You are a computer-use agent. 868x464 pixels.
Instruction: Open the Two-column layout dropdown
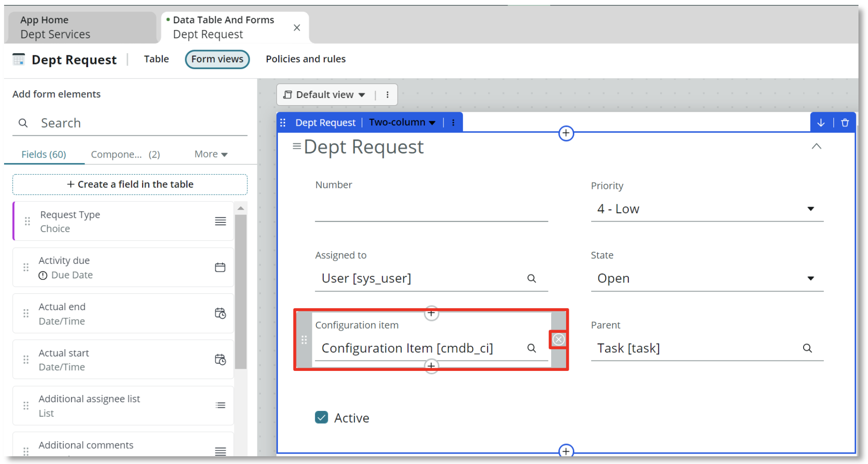pos(402,123)
